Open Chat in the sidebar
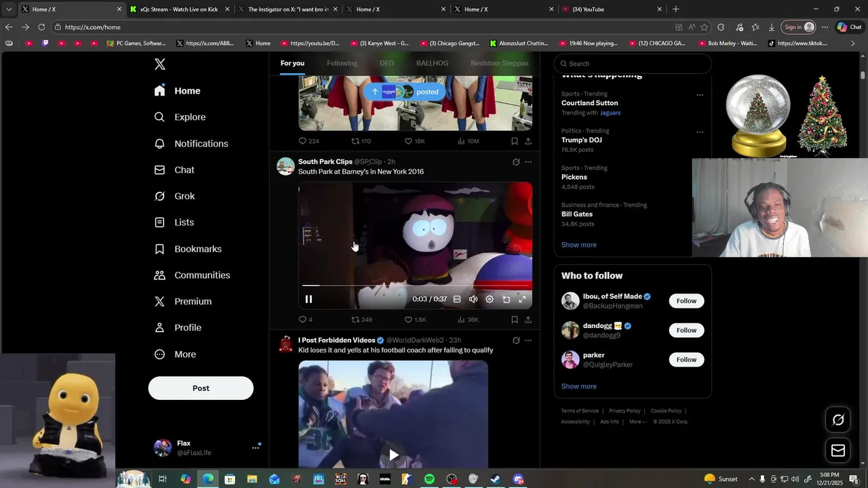The image size is (868, 488). 175,170
